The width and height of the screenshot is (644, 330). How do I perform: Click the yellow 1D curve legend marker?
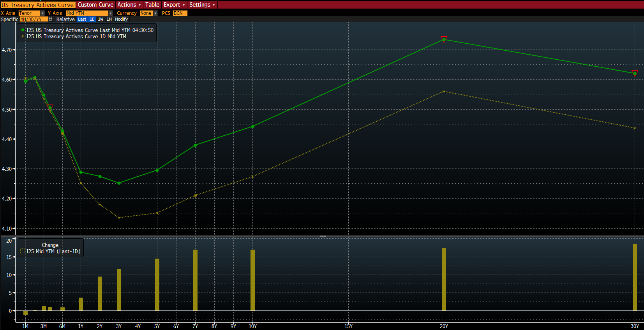(x=23, y=36)
